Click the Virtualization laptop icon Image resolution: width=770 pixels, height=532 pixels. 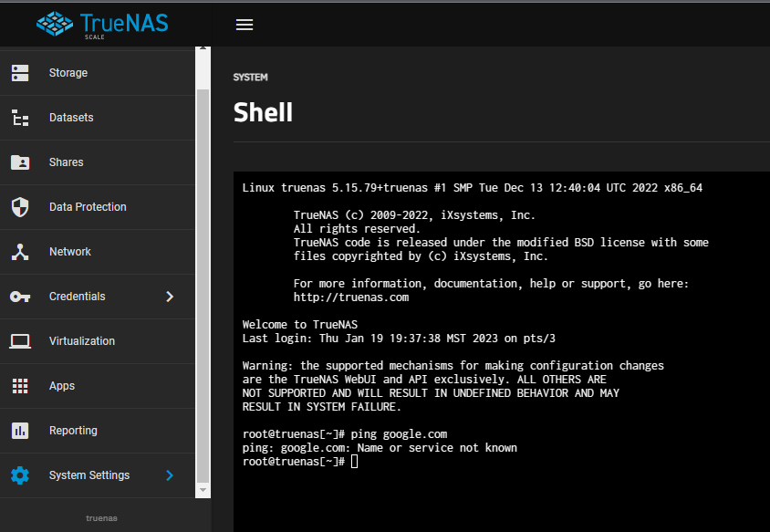tap(20, 341)
